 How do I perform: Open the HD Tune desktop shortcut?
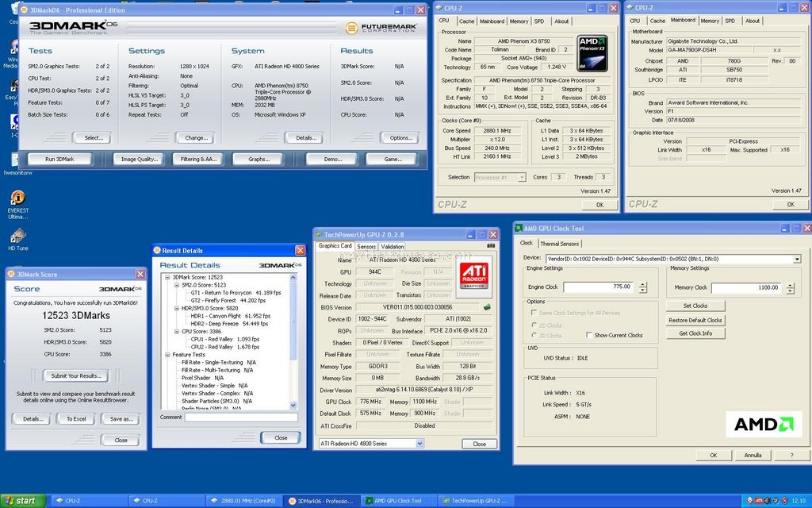17,240
